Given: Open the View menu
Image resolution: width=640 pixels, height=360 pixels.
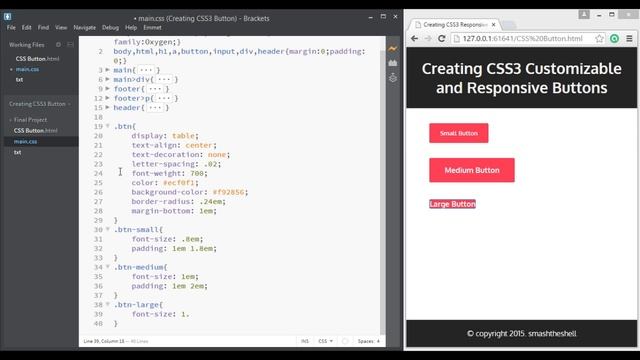Looking at the screenshot, I should click(61, 27).
